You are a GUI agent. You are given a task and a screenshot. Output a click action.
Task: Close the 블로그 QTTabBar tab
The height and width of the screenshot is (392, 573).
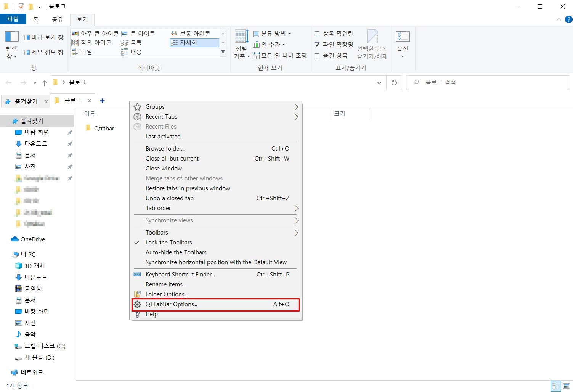(x=89, y=101)
